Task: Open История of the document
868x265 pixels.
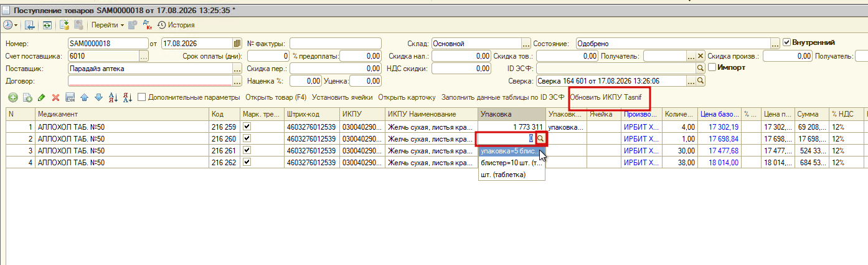Action: pyautogui.click(x=176, y=25)
